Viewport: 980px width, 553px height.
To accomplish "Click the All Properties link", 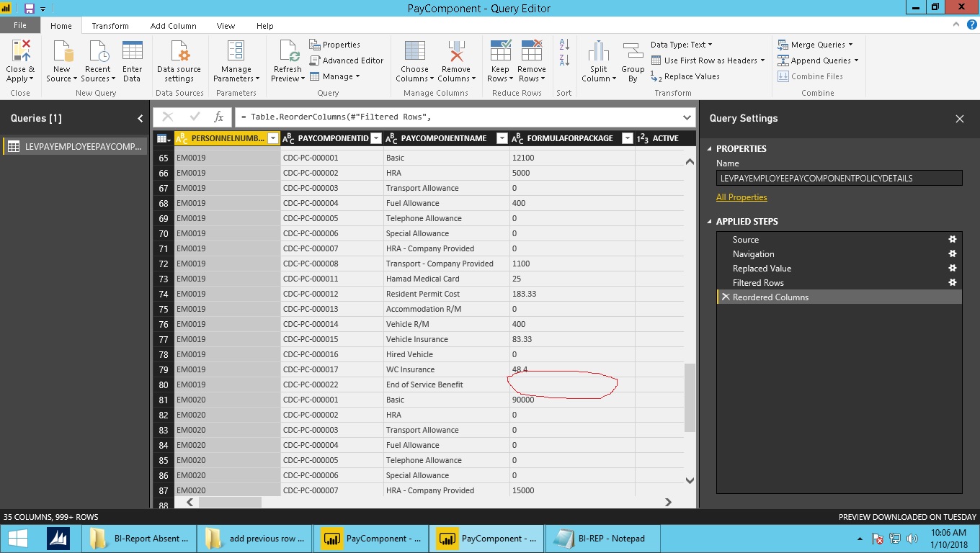I will point(741,197).
